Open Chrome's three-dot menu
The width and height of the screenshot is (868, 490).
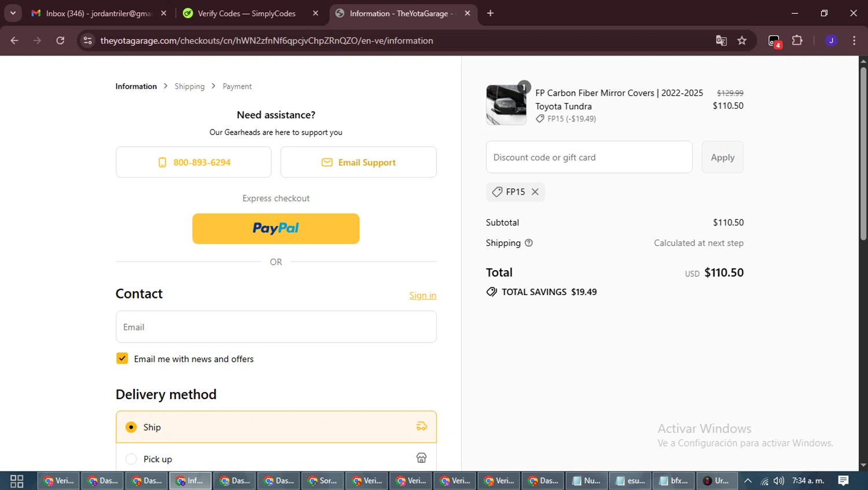[x=854, y=40]
